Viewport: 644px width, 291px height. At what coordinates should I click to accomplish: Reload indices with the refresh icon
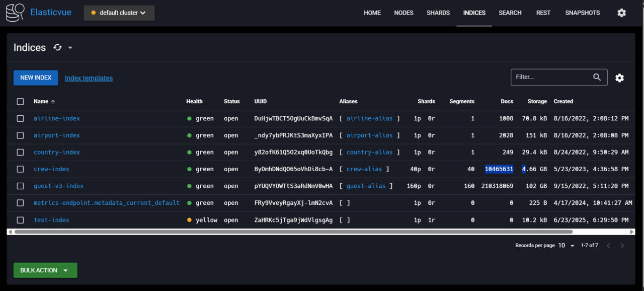(57, 47)
